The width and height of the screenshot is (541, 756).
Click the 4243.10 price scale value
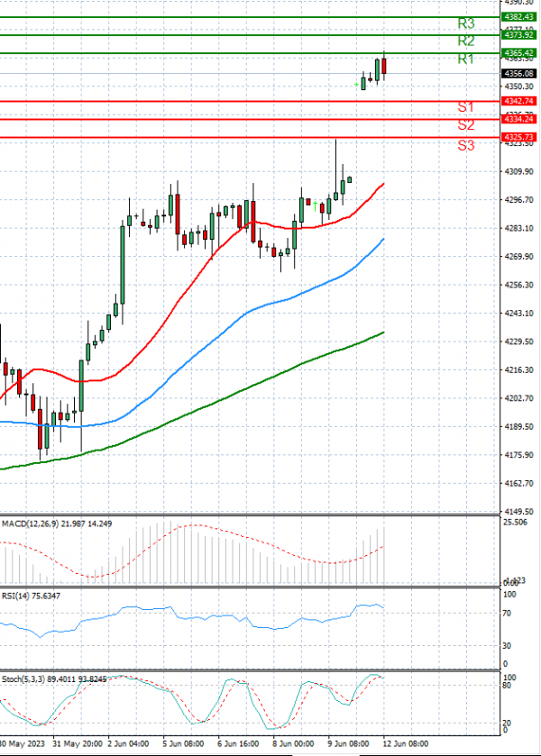pyautogui.click(x=518, y=314)
